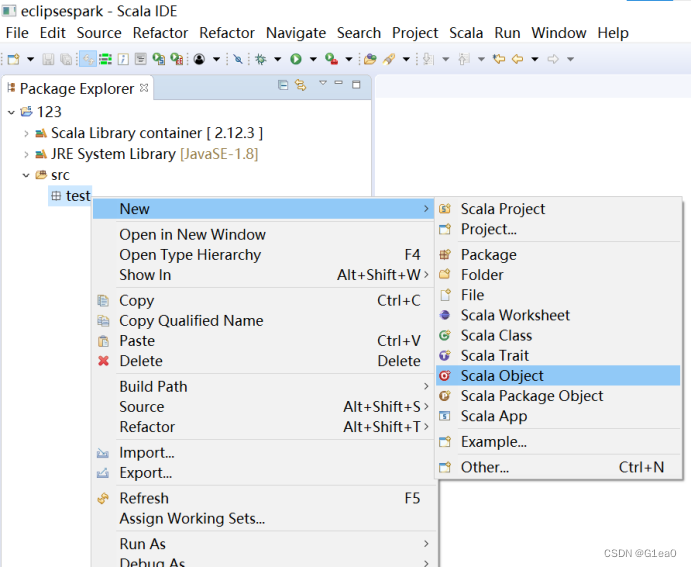Open the Package Explorer View Menu triangle
The height and width of the screenshot is (567, 692).
(323, 83)
